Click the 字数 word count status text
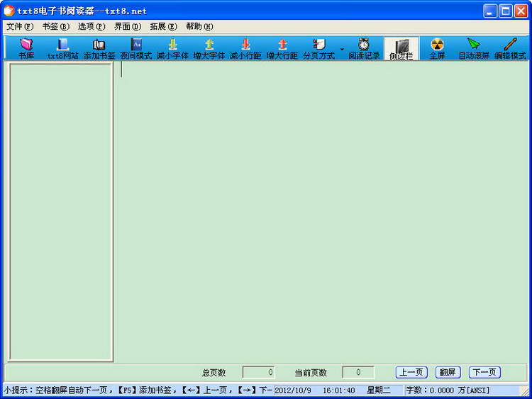 pyautogui.click(x=448, y=390)
